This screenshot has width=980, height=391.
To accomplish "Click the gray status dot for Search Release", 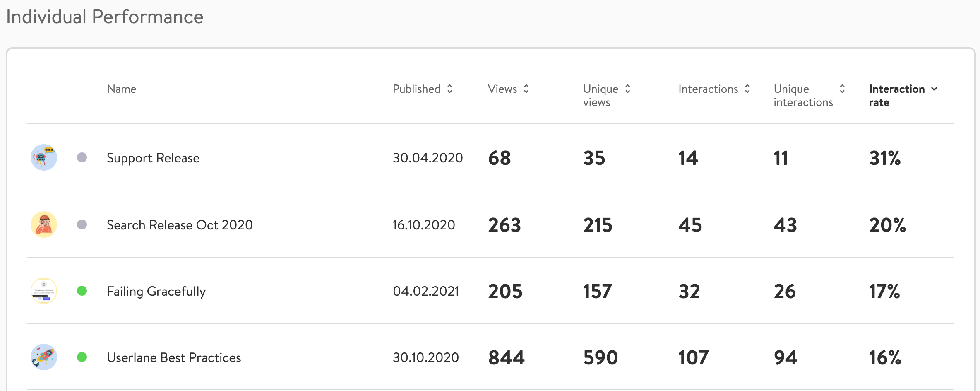I will (x=82, y=224).
